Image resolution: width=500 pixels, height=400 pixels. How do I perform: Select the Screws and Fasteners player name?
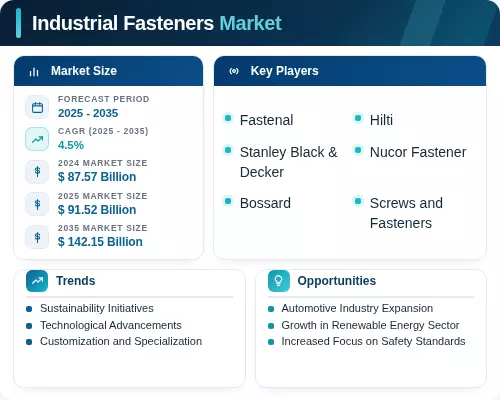[406, 213]
